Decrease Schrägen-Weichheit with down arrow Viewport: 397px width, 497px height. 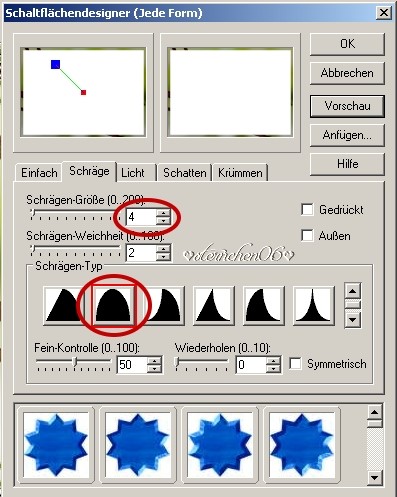(x=163, y=257)
